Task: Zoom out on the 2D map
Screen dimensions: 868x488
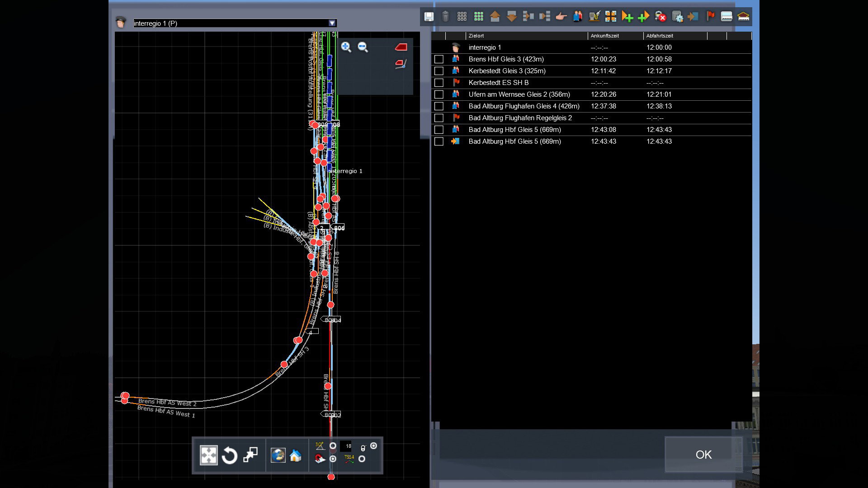Action: 363,47
